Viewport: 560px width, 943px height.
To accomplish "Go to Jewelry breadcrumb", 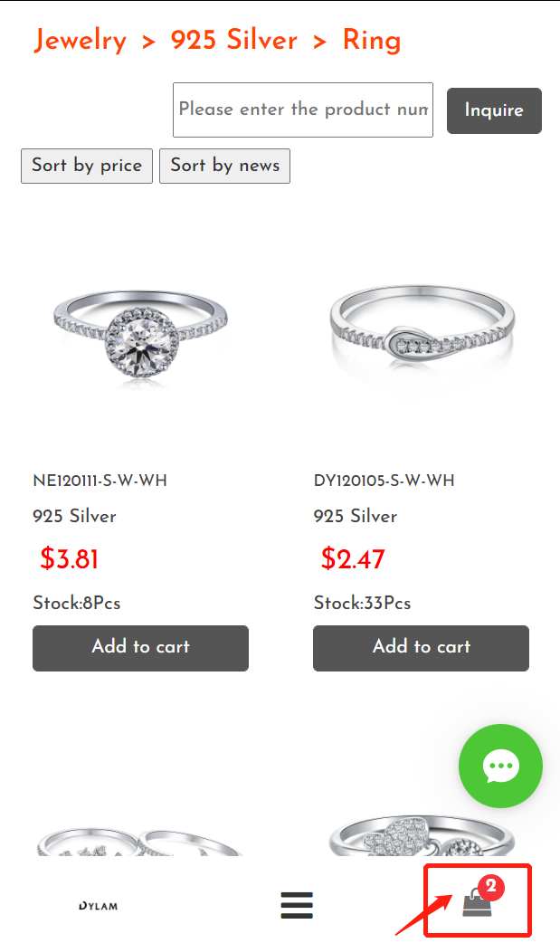I will click(x=80, y=41).
